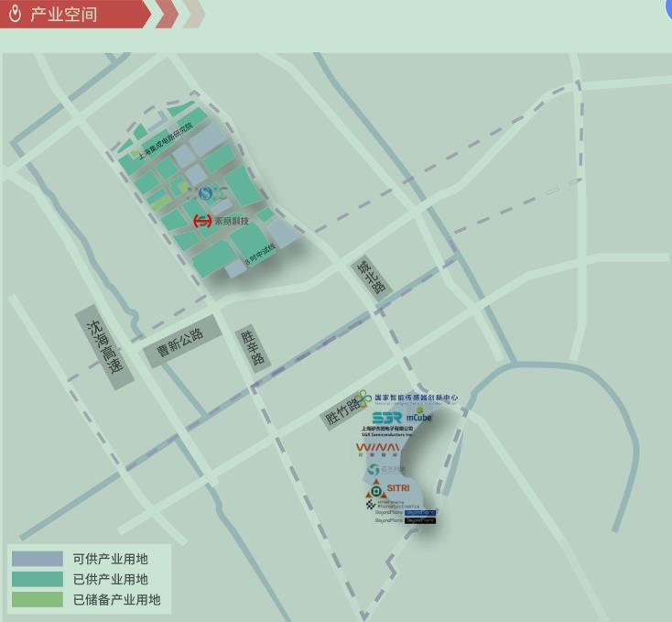Click the 胜辛路 road label
The height and width of the screenshot is (622, 672).
click(254, 348)
